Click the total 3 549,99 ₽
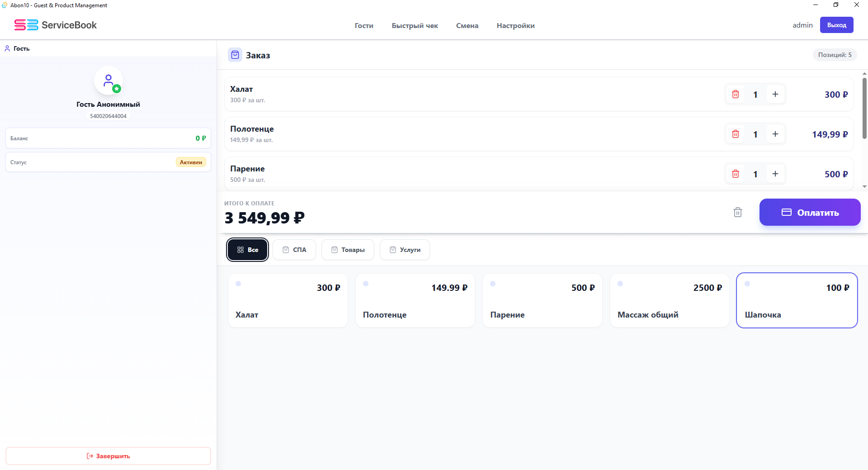This screenshot has width=868, height=470. [x=264, y=218]
